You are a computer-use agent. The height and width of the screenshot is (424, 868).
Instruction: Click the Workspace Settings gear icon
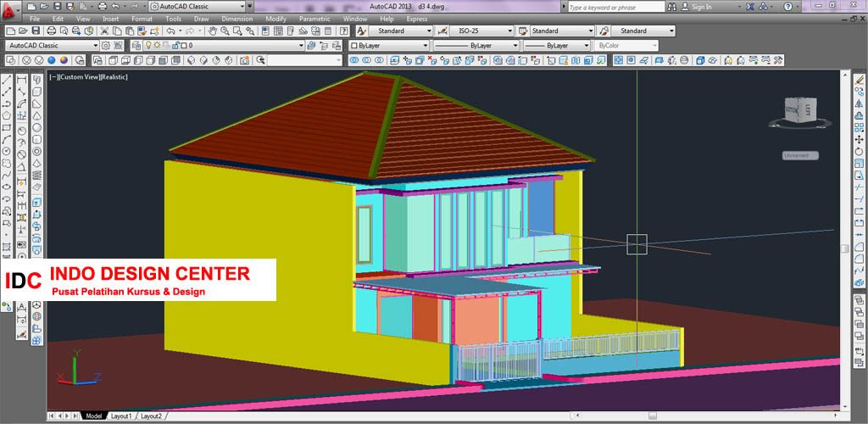click(105, 46)
